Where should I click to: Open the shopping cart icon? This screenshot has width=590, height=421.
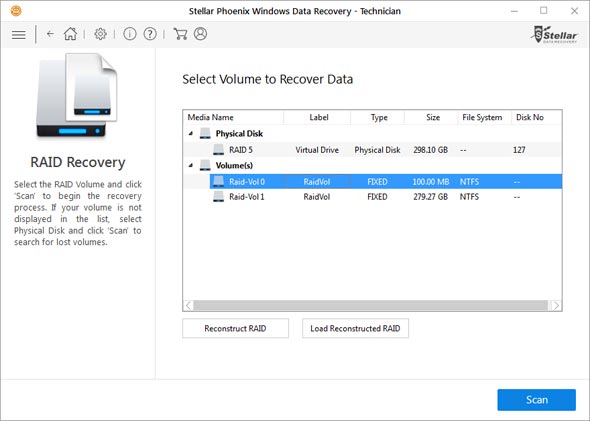[x=180, y=34]
